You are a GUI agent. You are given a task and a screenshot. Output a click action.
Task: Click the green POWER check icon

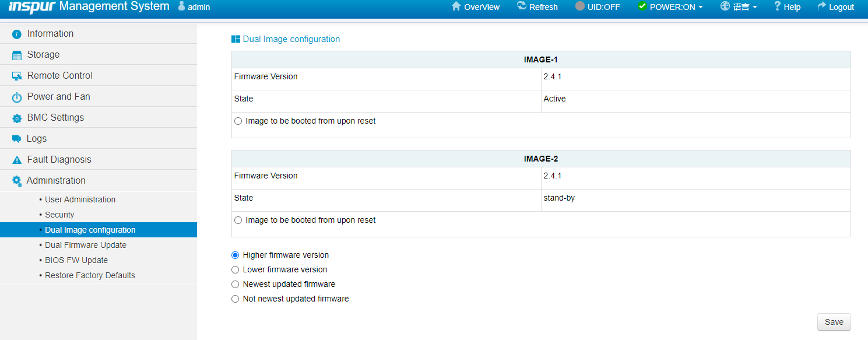tap(642, 6)
